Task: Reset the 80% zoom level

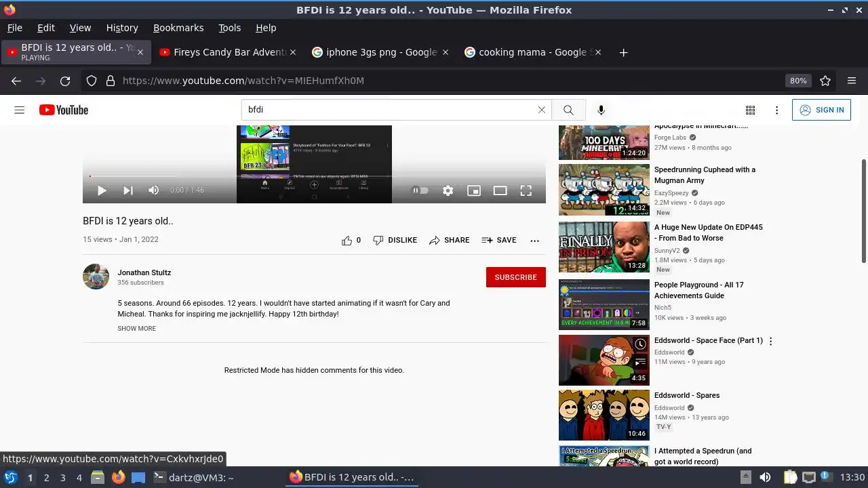Action: tap(798, 81)
